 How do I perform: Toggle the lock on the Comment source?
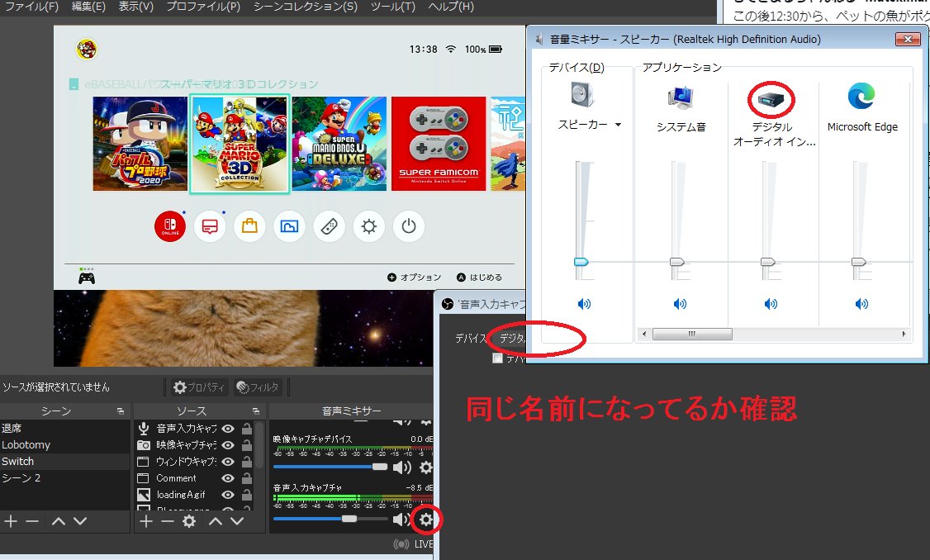point(247,477)
